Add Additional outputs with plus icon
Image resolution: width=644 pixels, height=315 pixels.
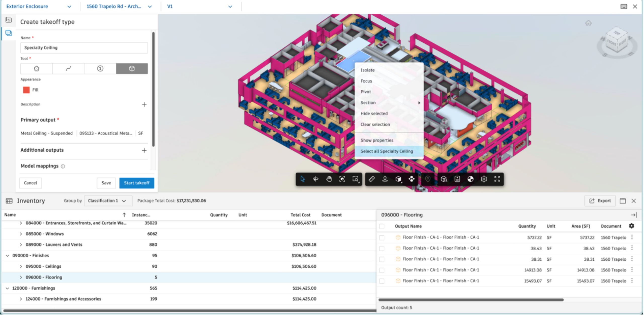(144, 150)
